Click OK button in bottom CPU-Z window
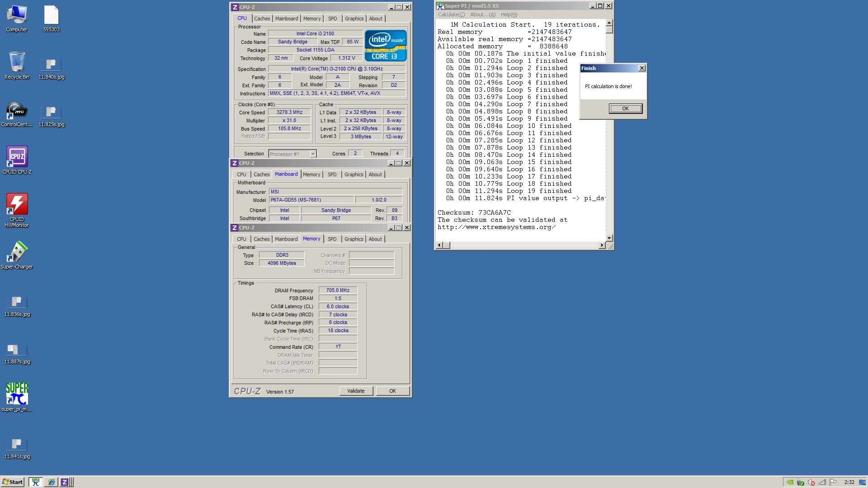 click(392, 391)
